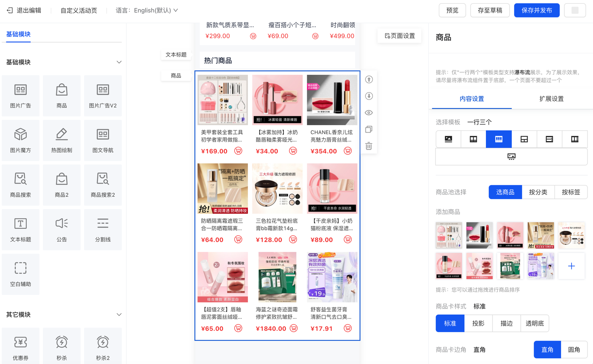
Task: Delete the selected product module
Action: pyautogui.click(x=369, y=146)
